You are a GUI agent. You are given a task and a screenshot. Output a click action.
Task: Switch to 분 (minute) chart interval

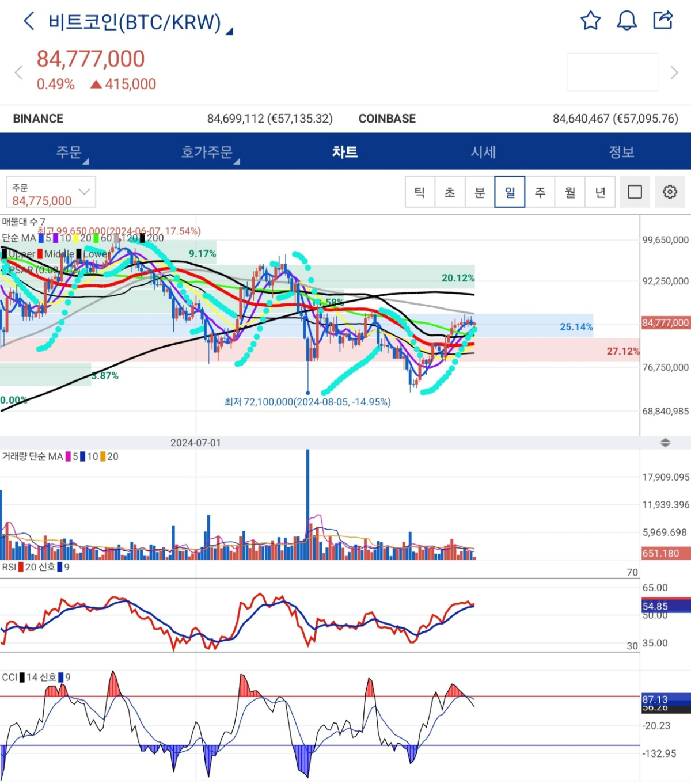click(480, 192)
